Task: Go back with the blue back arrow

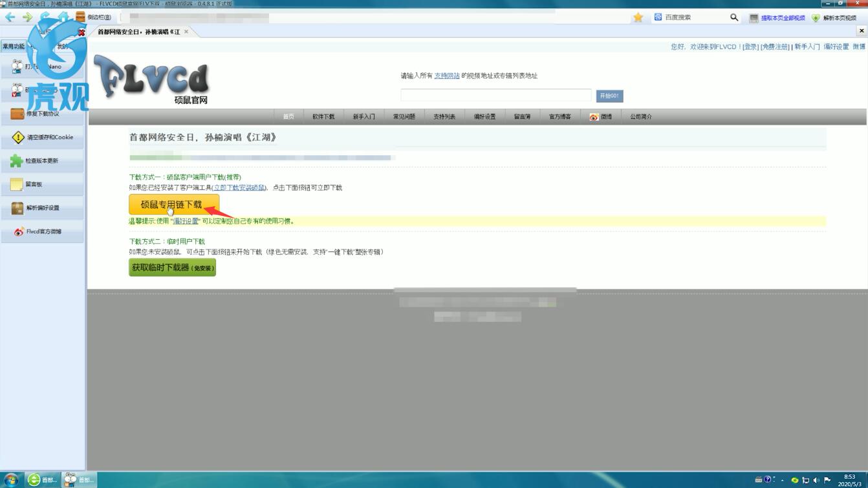Action: point(10,17)
